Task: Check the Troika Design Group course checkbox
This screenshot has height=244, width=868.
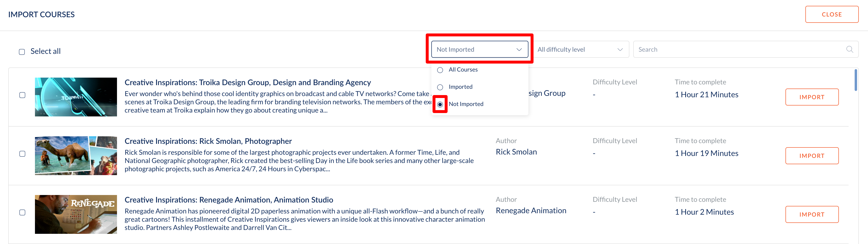Action: [x=22, y=95]
